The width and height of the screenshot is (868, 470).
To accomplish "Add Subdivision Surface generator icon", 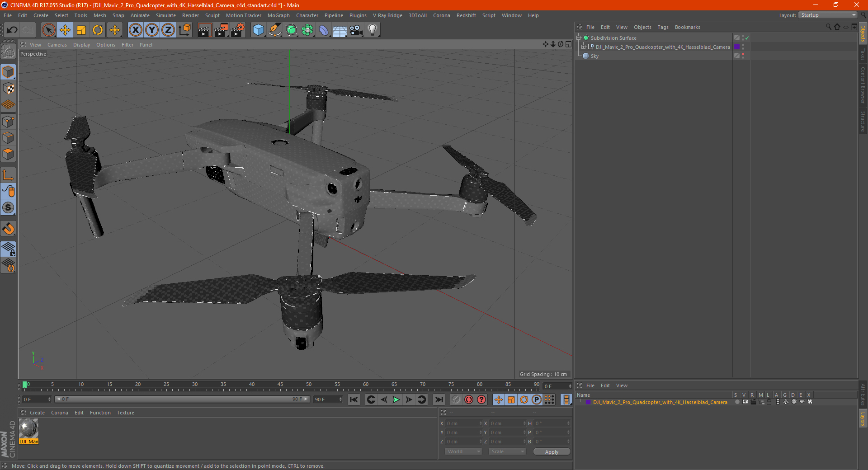I will point(291,30).
